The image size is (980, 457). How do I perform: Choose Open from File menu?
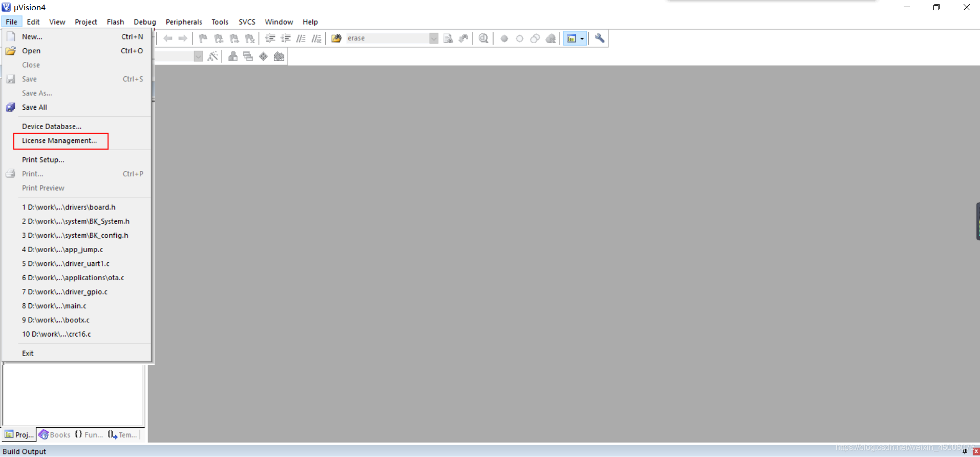tap(77, 51)
